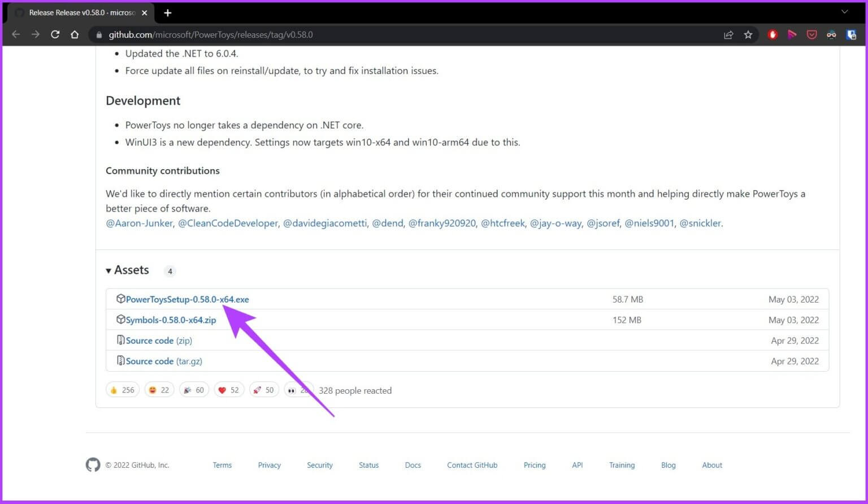Click the GitHub Octocat footer logo
The image size is (868, 504).
tap(93, 465)
